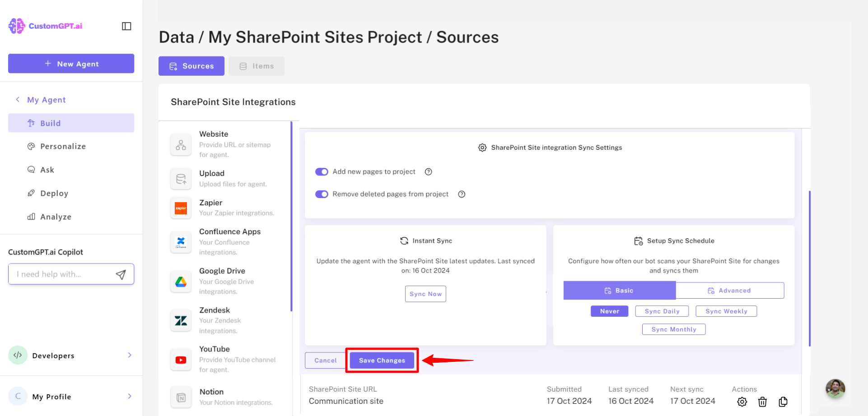Screen dimensions: 868x416
Task: Select the Sync Daily option
Action: pos(662,311)
